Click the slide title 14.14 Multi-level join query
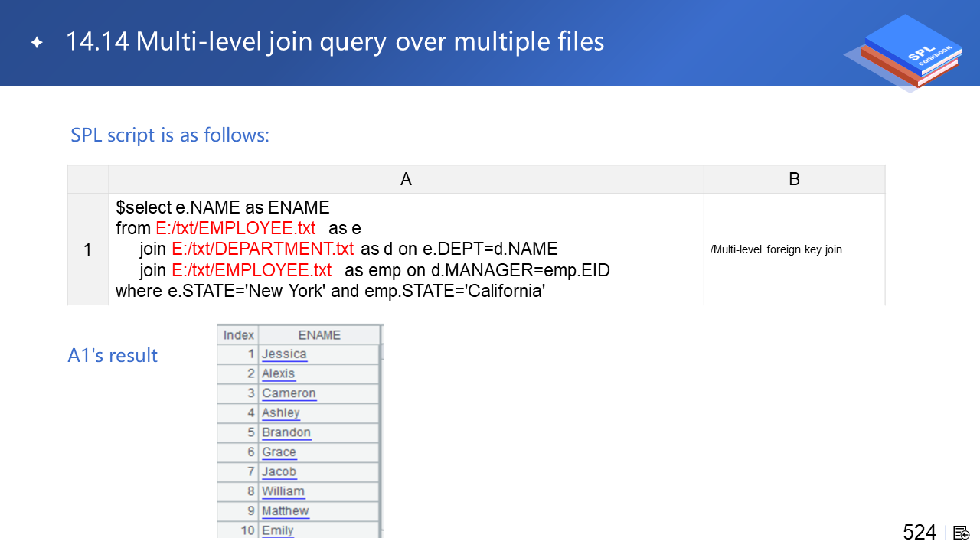Viewport: 980px width, 551px height. 335,42
